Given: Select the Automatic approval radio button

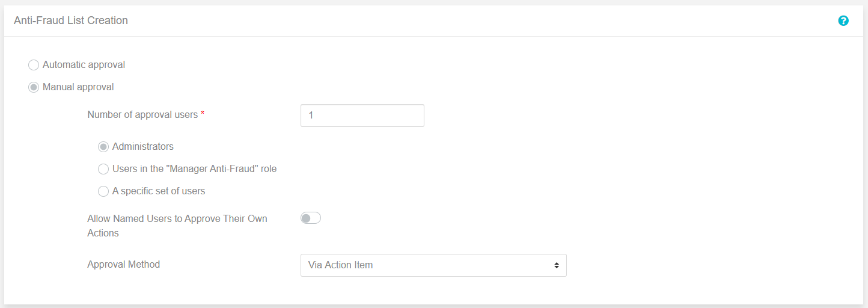Looking at the screenshot, I should pos(34,65).
